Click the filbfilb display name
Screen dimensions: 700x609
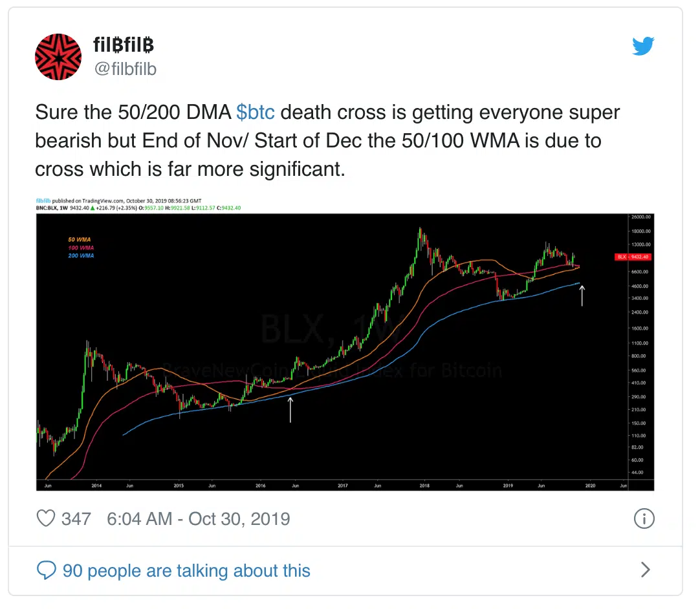124,45
